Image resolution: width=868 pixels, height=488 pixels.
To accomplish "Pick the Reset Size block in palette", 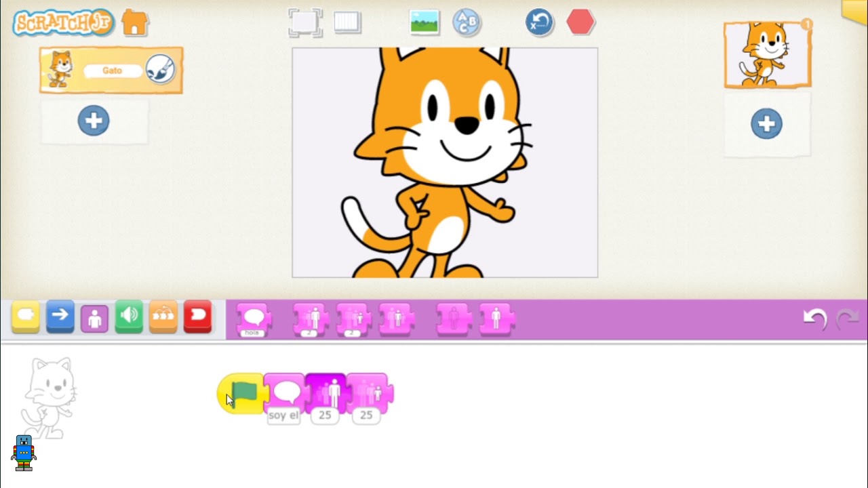I will [396, 319].
